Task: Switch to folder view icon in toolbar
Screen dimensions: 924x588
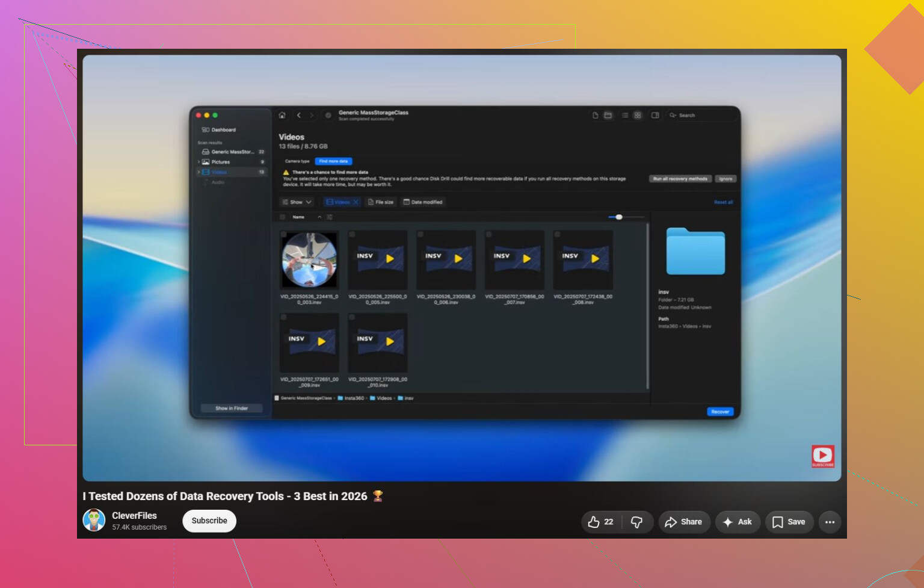Action: [608, 115]
